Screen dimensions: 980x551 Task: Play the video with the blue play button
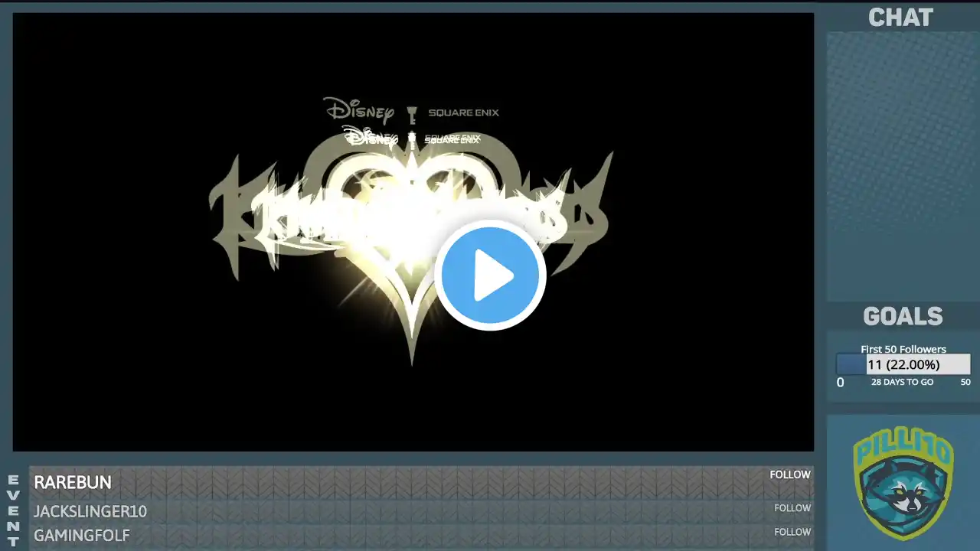[x=490, y=275]
